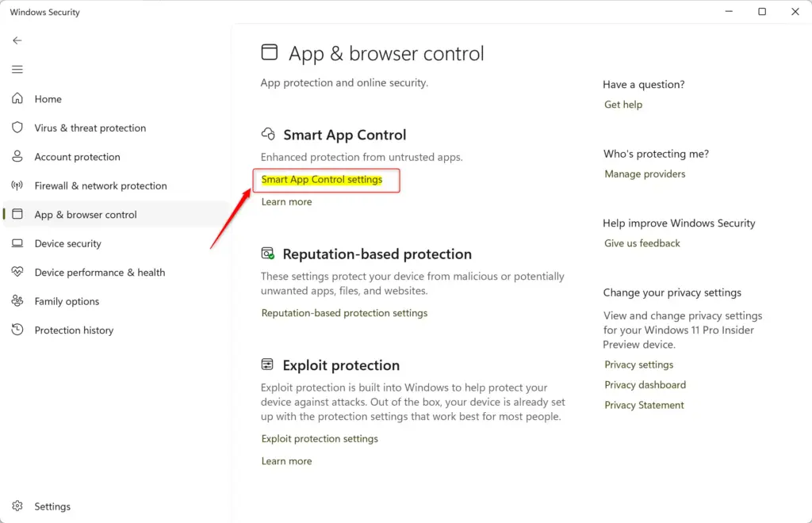Maximize the Windows Security window
Viewport: 812px width, 523px height.
click(762, 11)
